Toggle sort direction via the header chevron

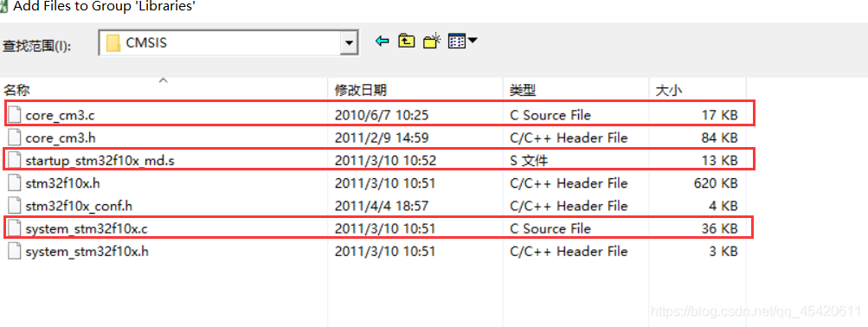[163, 80]
